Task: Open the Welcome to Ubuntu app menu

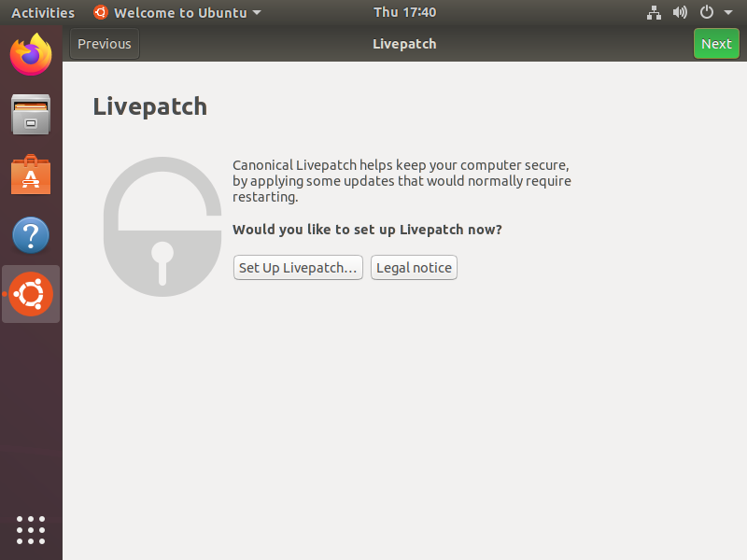Action: 177,12
